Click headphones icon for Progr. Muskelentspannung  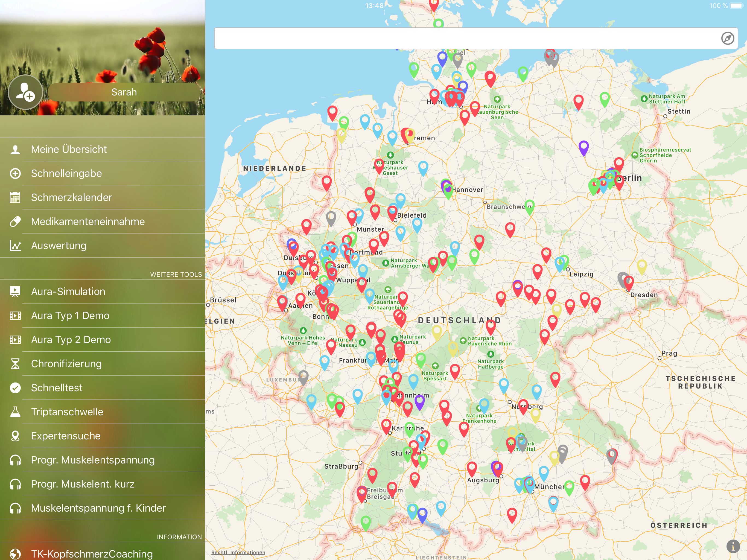(x=15, y=460)
